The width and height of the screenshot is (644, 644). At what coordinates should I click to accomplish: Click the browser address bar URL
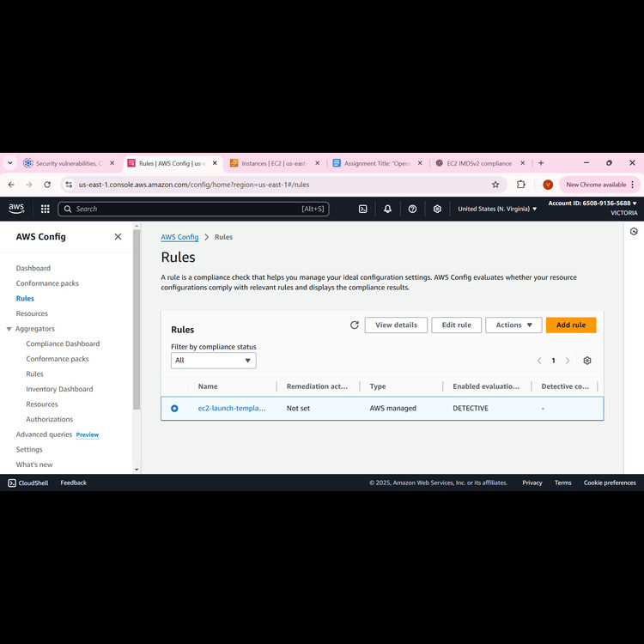[x=194, y=185]
